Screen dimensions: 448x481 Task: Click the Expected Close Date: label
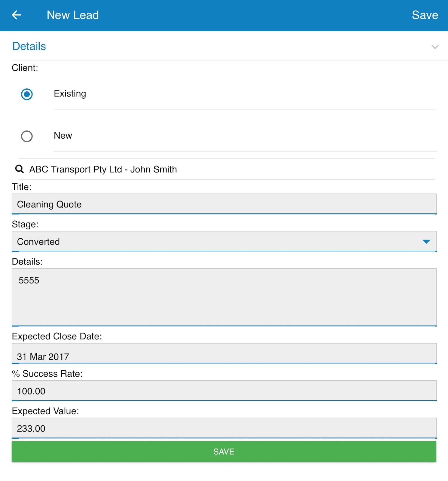click(x=57, y=336)
